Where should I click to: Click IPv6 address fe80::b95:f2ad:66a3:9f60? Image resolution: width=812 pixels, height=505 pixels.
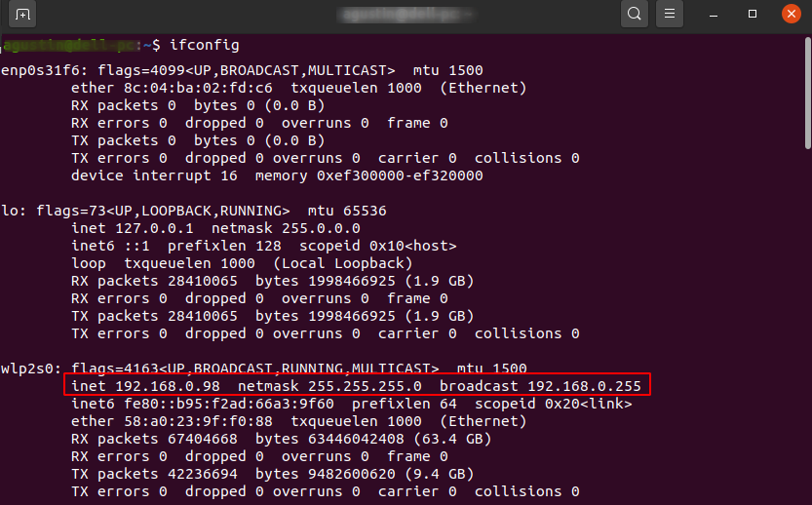[x=229, y=404]
